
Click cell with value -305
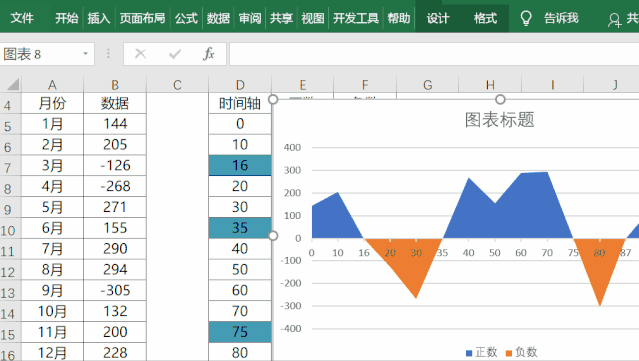(x=115, y=291)
